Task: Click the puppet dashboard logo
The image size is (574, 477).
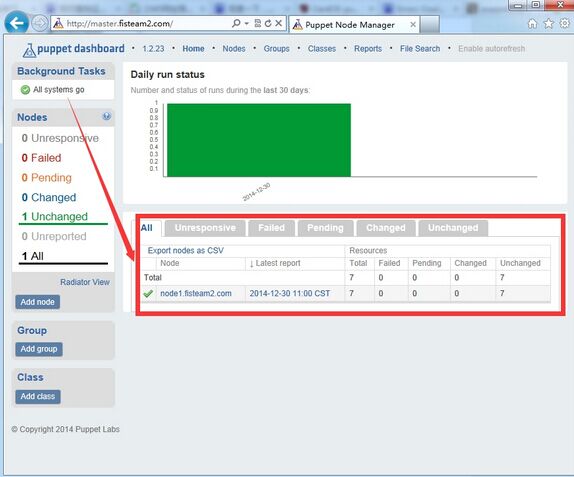Action: pyautogui.click(x=73, y=49)
